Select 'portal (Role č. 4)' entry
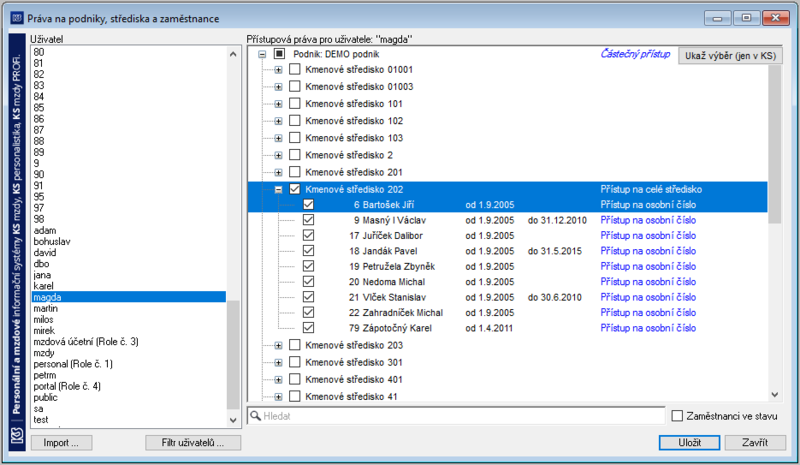This screenshot has height=465, width=800. coord(67,386)
